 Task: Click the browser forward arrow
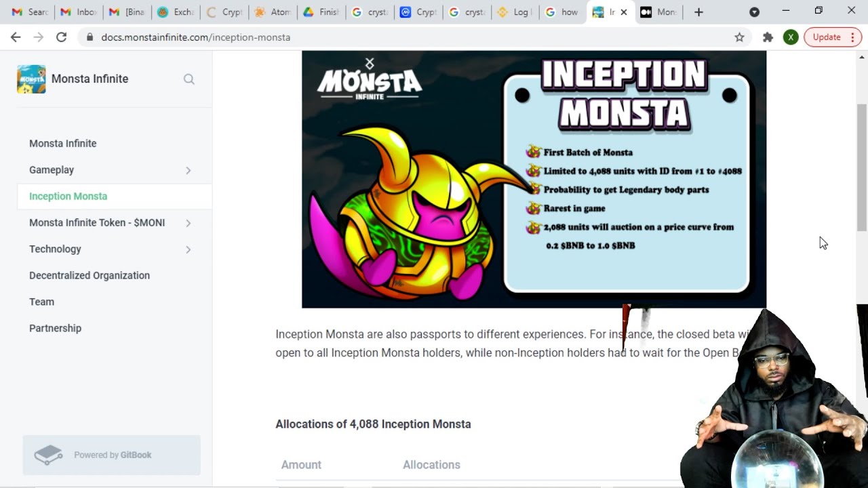(x=39, y=37)
